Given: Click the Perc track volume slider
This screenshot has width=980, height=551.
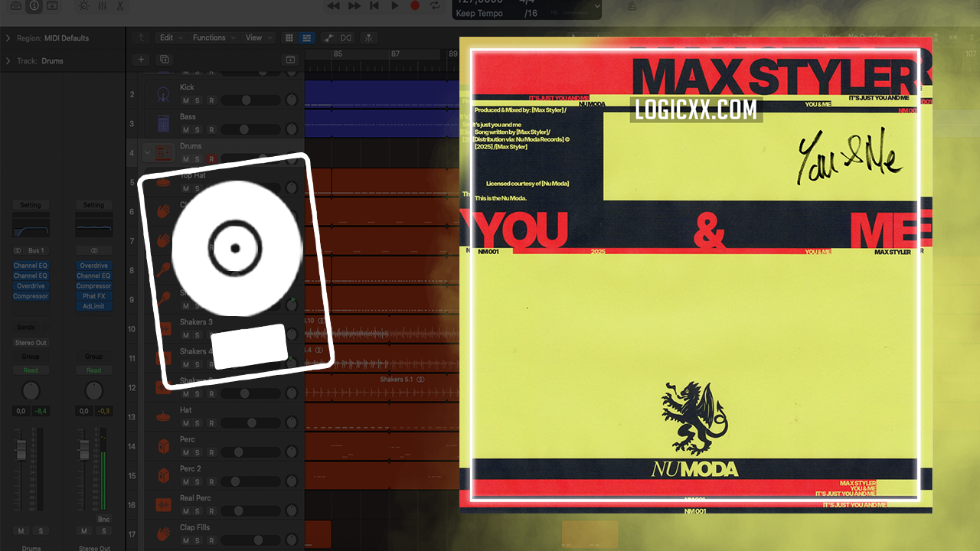Looking at the screenshot, I should 249,452.
